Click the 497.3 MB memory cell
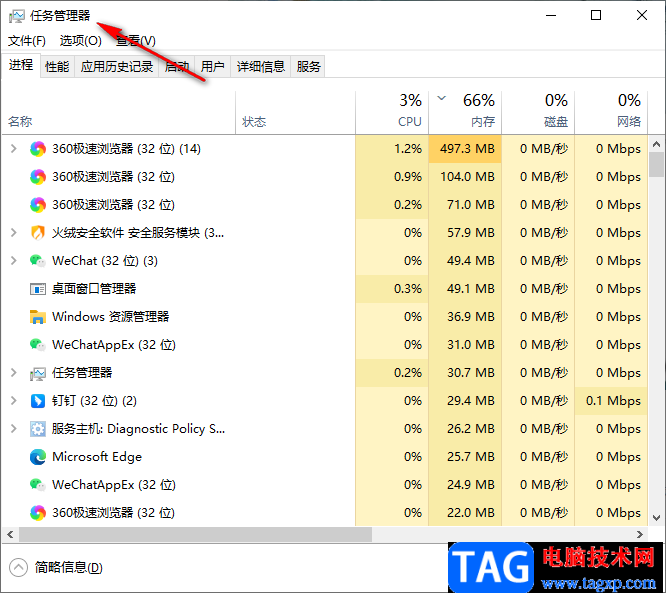The width and height of the screenshot is (666, 593). coord(465,149)
